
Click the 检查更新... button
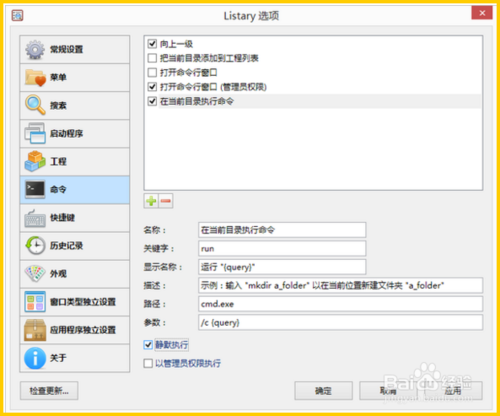pos(49,391)
